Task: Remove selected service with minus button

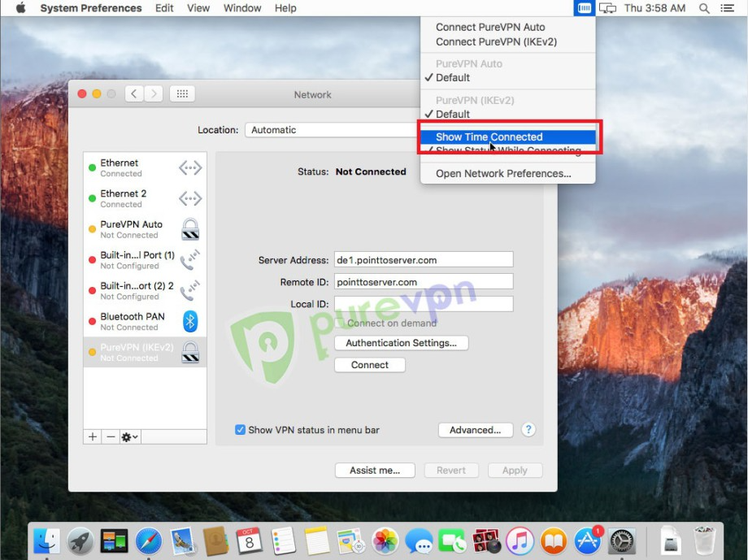Action: click(111, 436)
